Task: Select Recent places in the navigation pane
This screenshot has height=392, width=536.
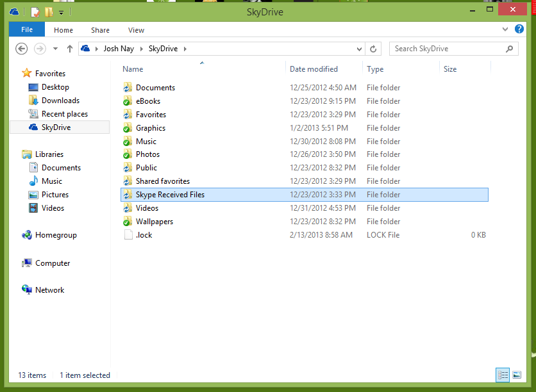Action: [64, 114]
